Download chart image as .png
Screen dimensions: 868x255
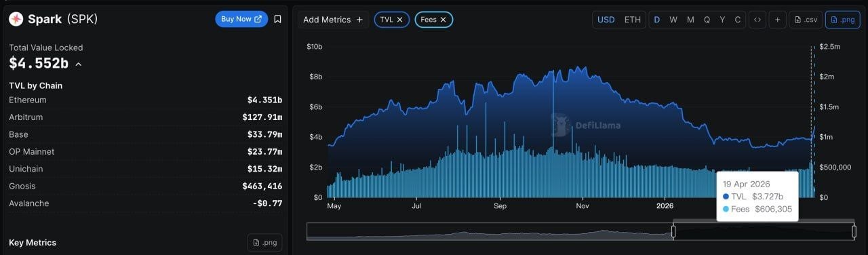point(842,20)
